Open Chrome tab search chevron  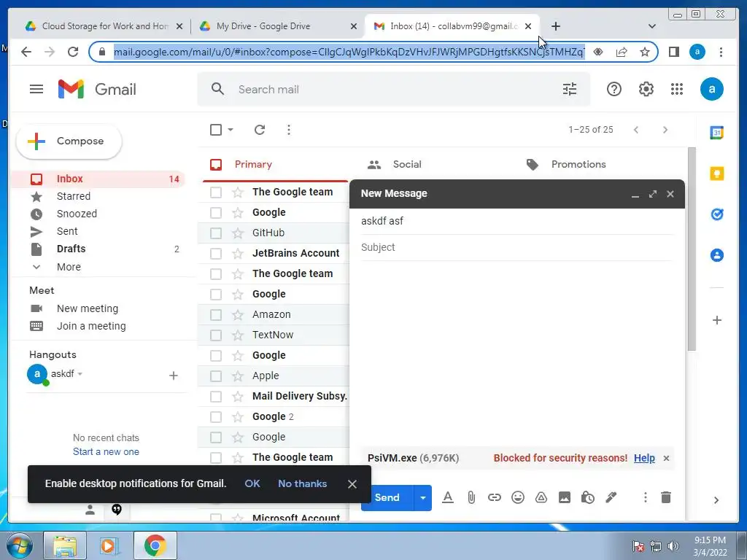point(651,26)
